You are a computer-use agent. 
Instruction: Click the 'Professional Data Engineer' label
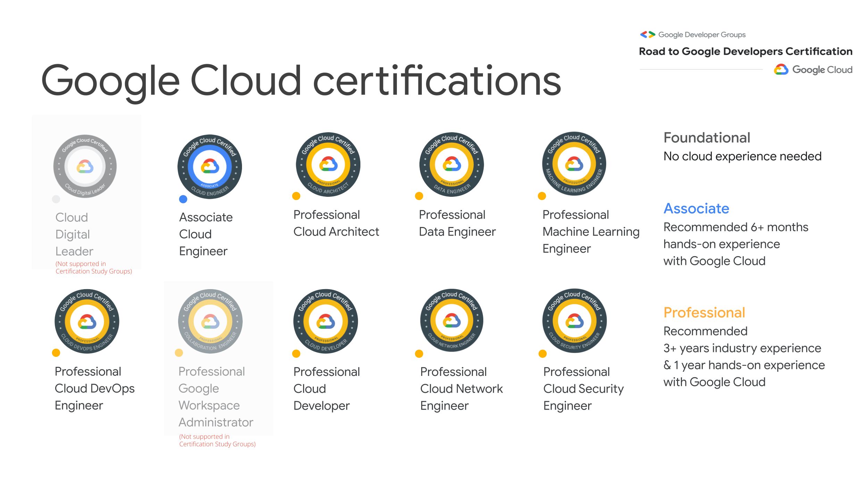(x=457, y=223)
